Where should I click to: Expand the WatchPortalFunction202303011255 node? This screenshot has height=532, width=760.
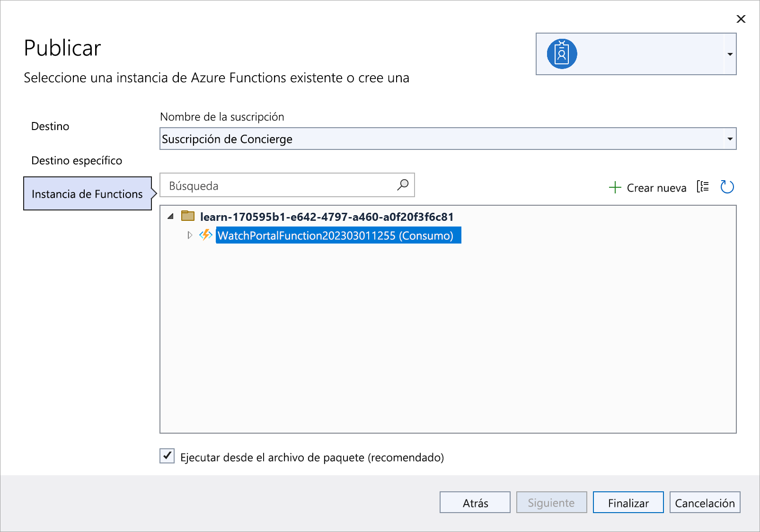coord(190,235)
